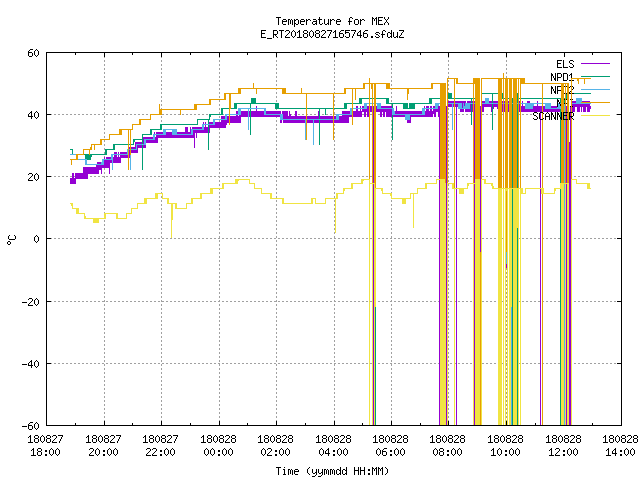Click the 00:00 x-axis time label

[218, 452]
